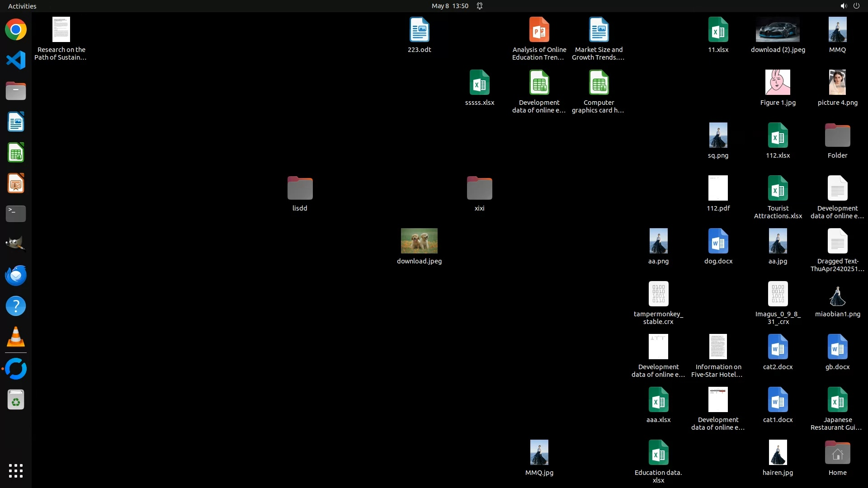Open the Trash dock icon
The height and width of the screenshot is (488, 868).
[x=16, y=400]
